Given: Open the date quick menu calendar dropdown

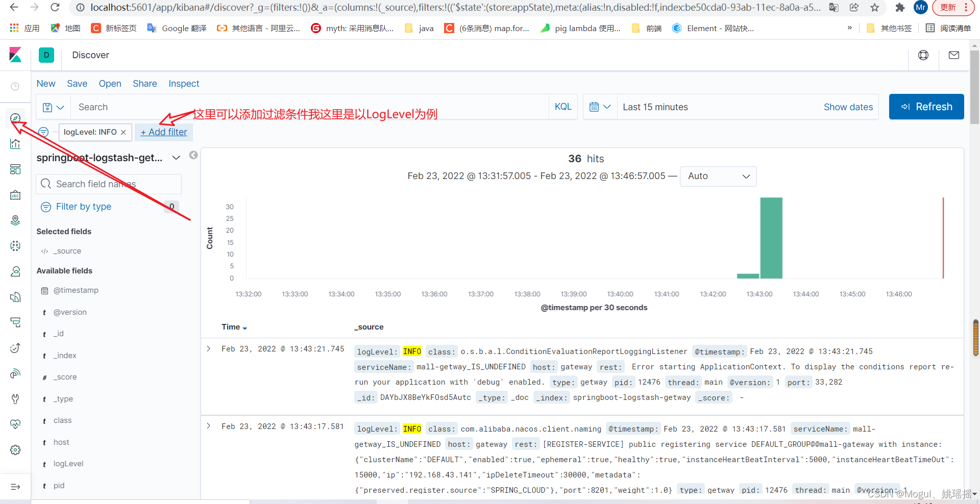Looking at the screenshot, I should (x=600, y=107).
